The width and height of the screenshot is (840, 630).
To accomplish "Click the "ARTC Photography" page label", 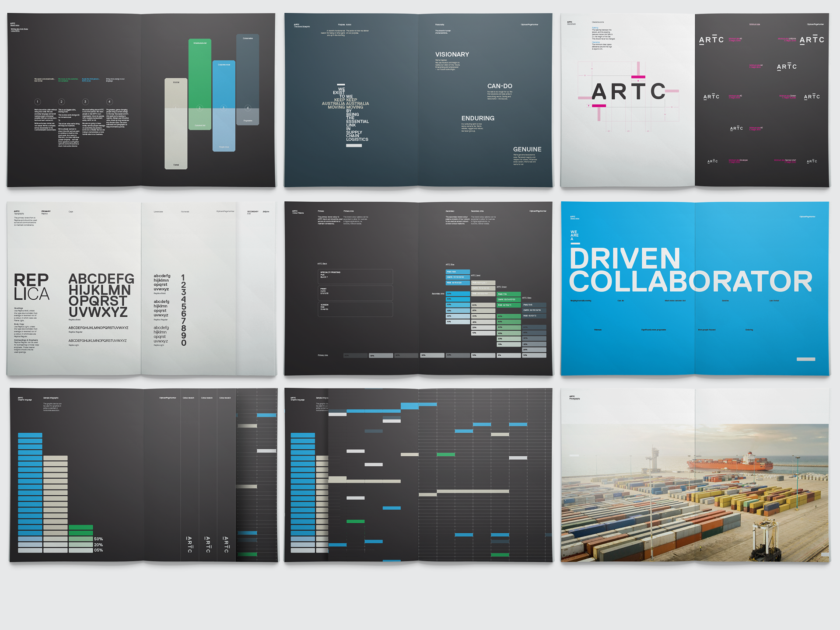I will tap(574, 398).
